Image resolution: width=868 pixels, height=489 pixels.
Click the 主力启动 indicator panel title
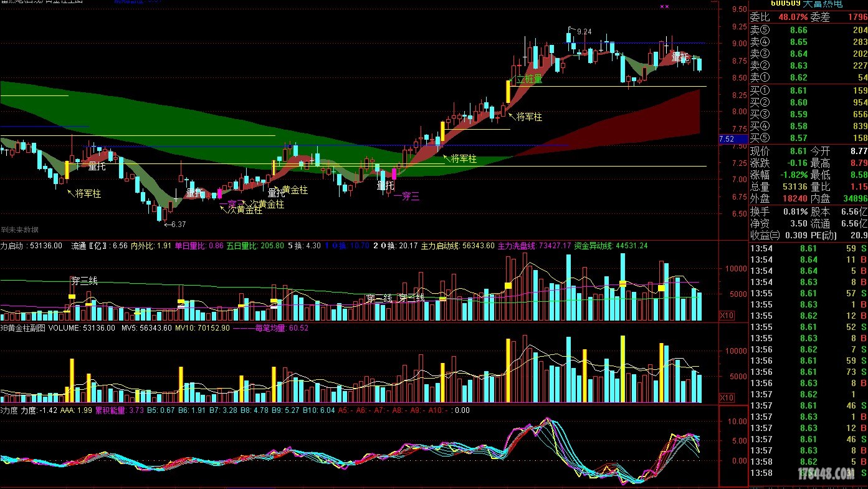12,246
